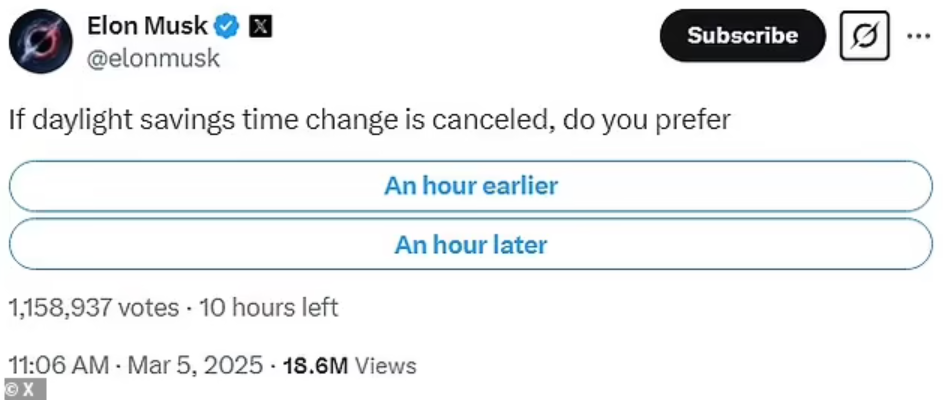The height and width of the screenshot is (400, 943).
Task: Click the 1,158,937 votes count
Action: pos(94,308)
